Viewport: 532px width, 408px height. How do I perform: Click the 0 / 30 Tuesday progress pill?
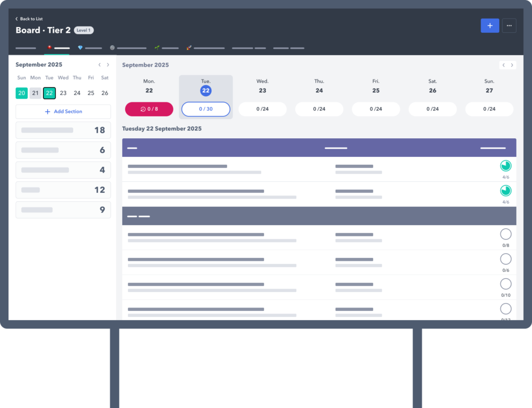pyautogui.click(x=206, y=109)
